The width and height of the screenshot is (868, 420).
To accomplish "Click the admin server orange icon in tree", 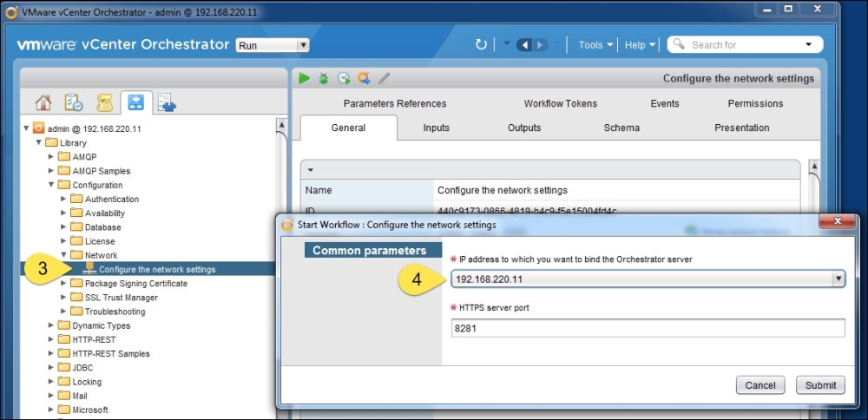I will pyautogui.click(x=39, y=128).
